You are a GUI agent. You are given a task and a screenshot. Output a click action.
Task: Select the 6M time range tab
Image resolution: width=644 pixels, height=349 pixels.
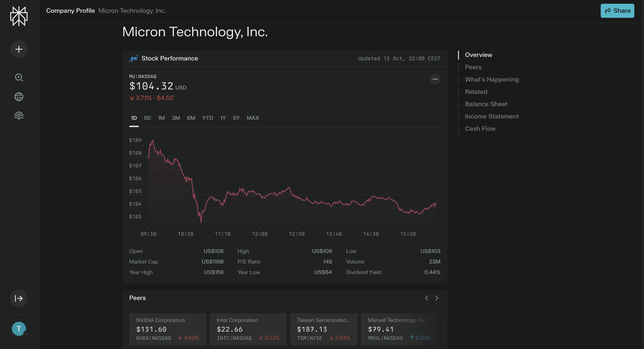point(191,118)
